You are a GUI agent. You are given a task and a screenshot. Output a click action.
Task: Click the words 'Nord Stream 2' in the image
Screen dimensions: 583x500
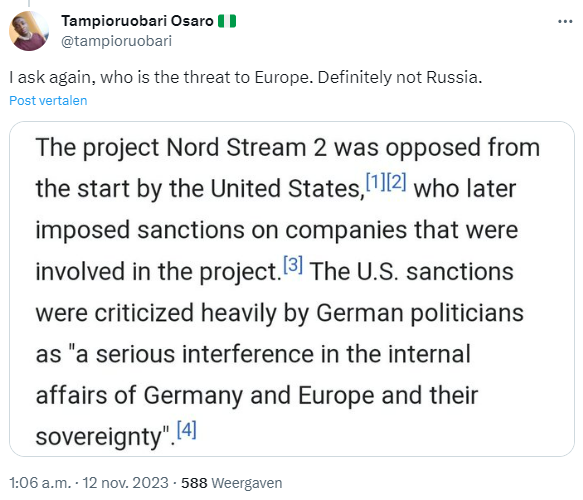coord(247,148)
